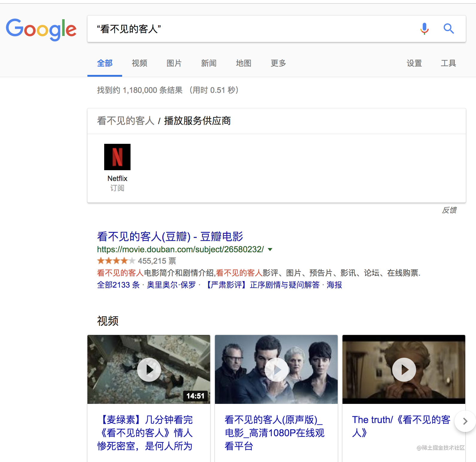
Task: Click the Google logo
Action: (x=41, y=29)
